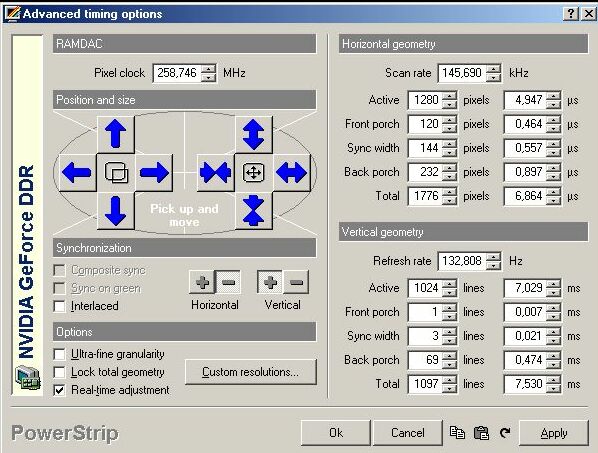The image size is (598, 453).
Task: Move screen up with blue up arrow
Action: (x=116, y=134)
